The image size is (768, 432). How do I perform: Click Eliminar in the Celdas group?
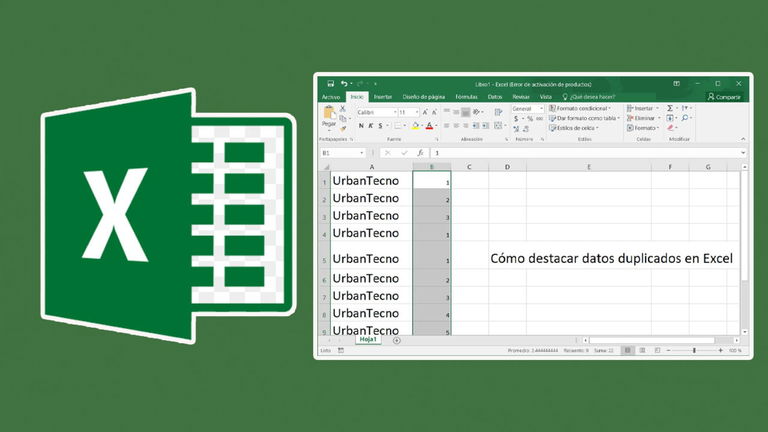[x=643, y=118]
